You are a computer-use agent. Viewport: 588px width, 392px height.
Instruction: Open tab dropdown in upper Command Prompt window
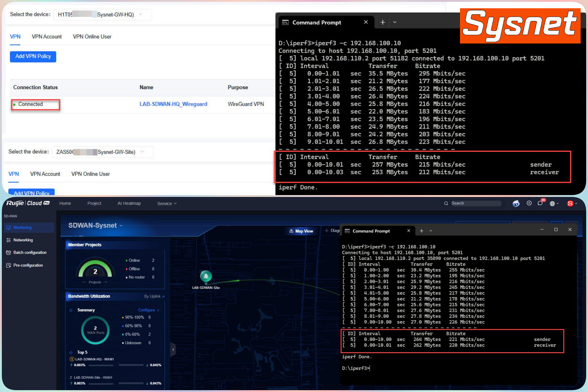tap(395, 22)
